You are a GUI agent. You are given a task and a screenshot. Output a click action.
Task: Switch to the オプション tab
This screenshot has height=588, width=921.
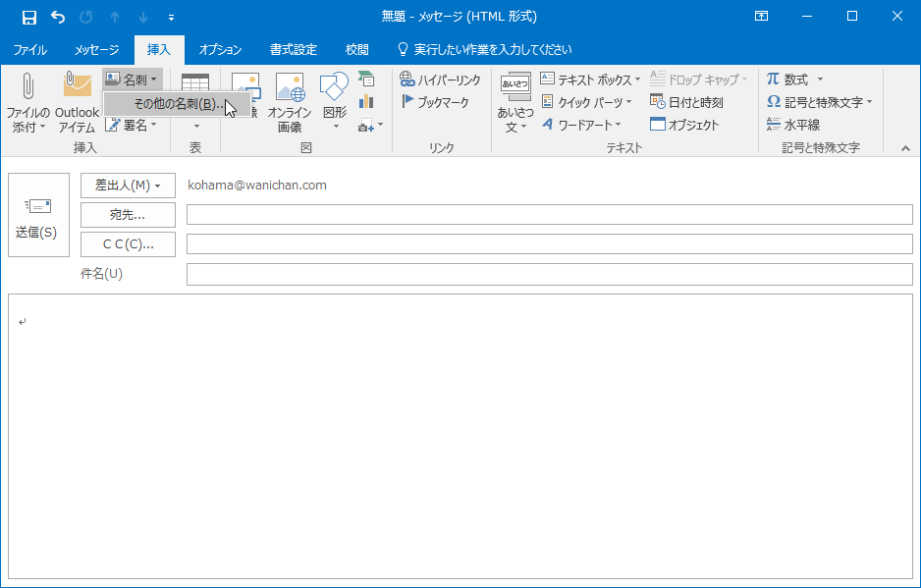[x=220, y=50]
